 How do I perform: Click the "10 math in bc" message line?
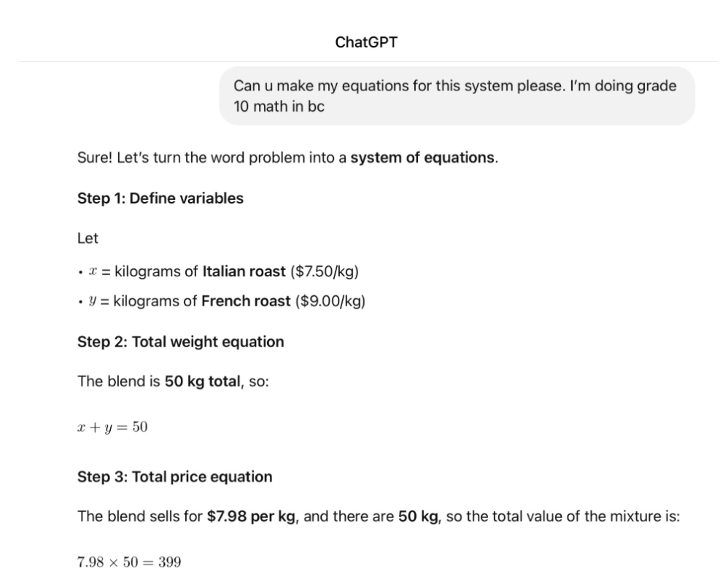click(x=279, y=106)
